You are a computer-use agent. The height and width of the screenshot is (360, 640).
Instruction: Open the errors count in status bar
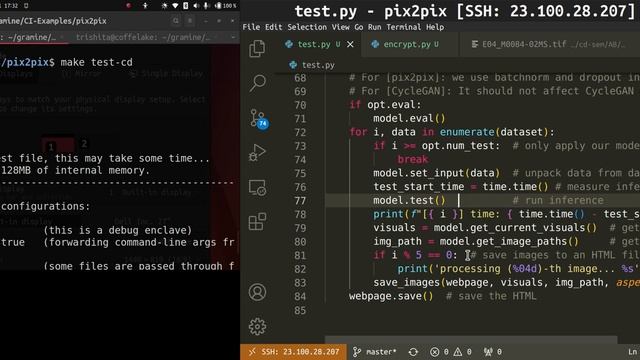point(440,352)
